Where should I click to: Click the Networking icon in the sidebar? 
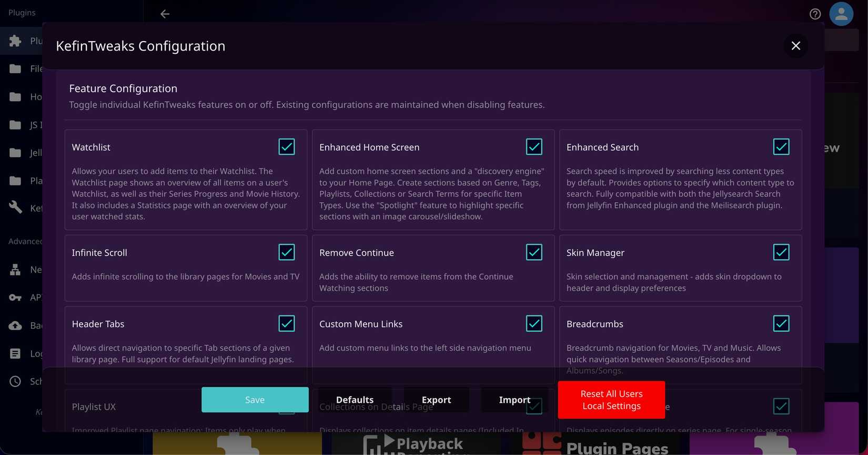[15, 270]
